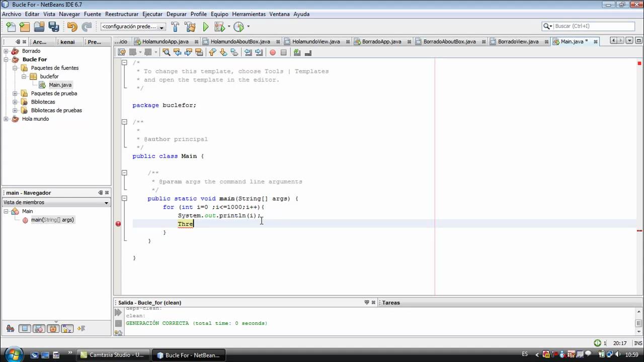
Task: Expand the Hola mundo project node
Action: point(6,119)
